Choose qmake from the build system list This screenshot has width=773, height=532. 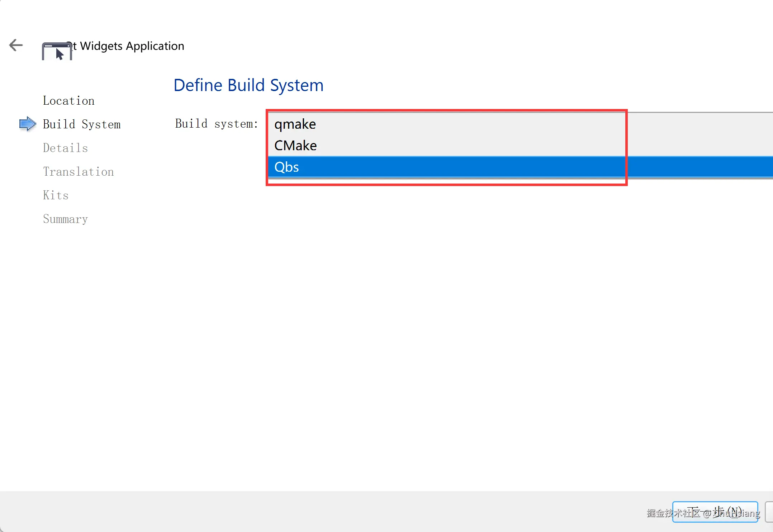295,124
